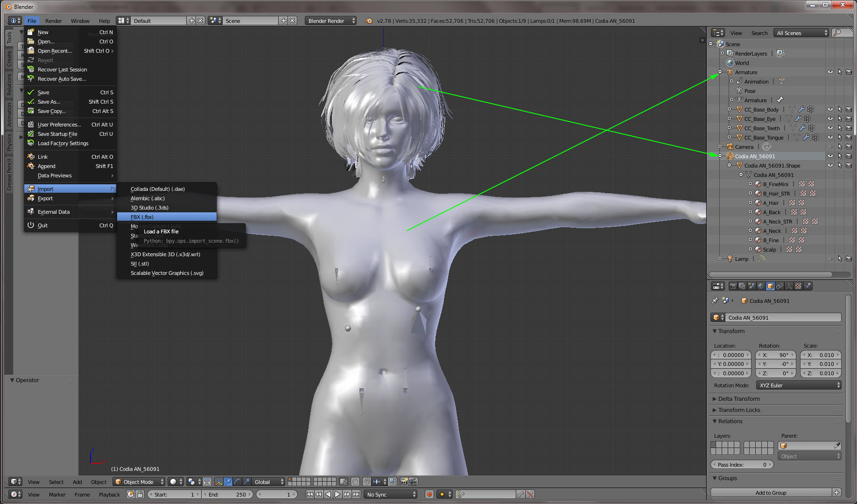The image size is (857, 504).
Task: Click the Add to Group button
Action: tap(771, 492)
